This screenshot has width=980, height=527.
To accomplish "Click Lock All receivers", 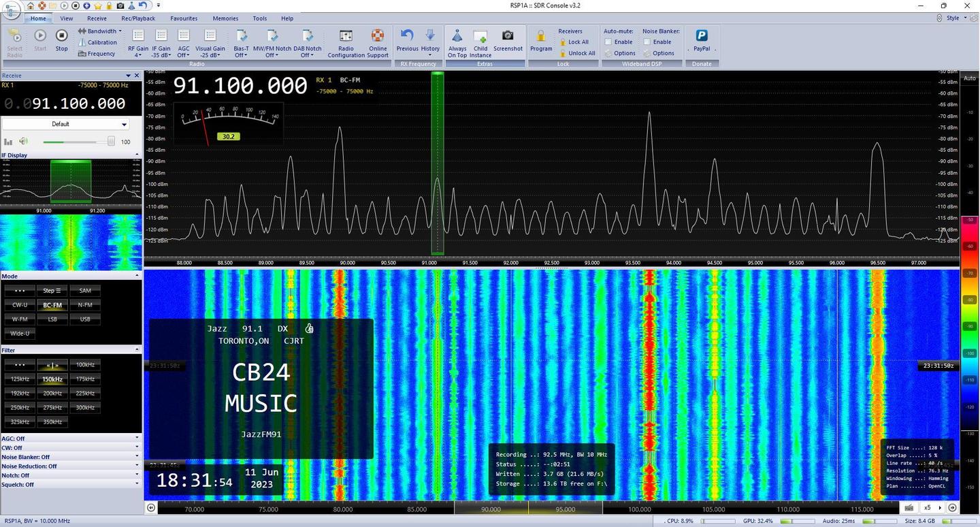I will pos(574,42).
